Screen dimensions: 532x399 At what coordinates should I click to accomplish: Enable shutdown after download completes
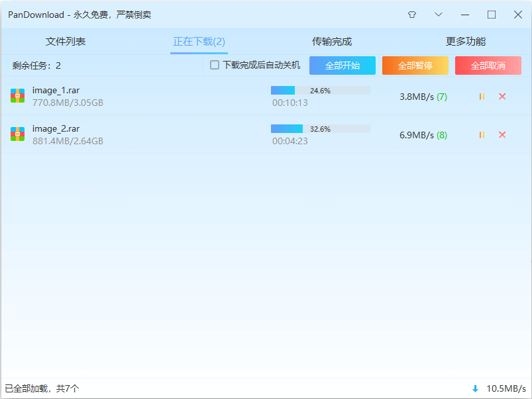214,66
